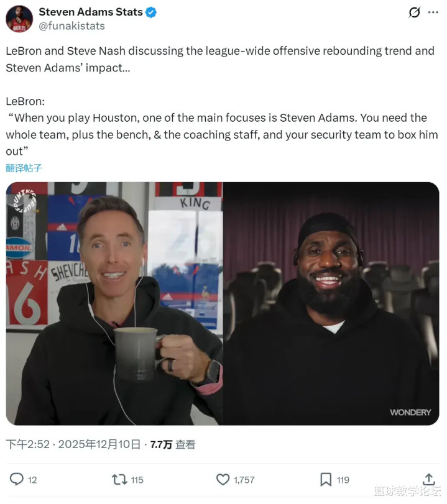Click the 翻译帖子 translate post link

[24, 168]
